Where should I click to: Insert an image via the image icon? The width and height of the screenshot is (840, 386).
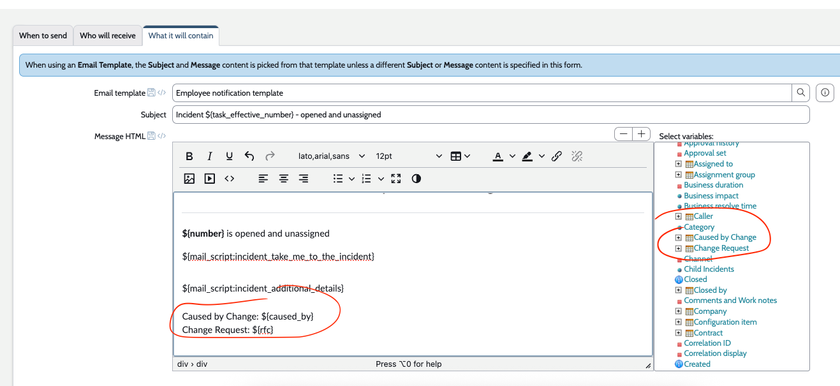pyautogui.click(x=189, y=178)
